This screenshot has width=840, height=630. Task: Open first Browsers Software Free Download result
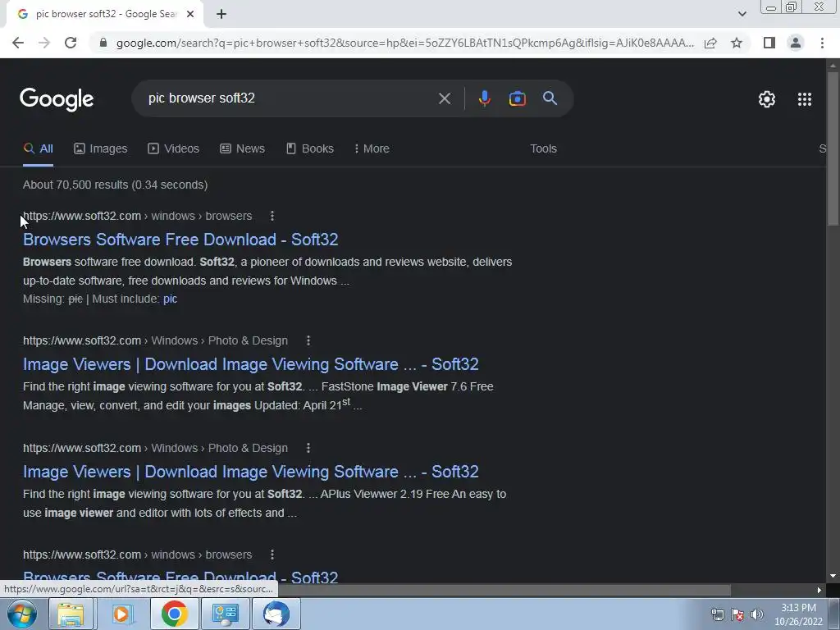[x=180, y=240]
